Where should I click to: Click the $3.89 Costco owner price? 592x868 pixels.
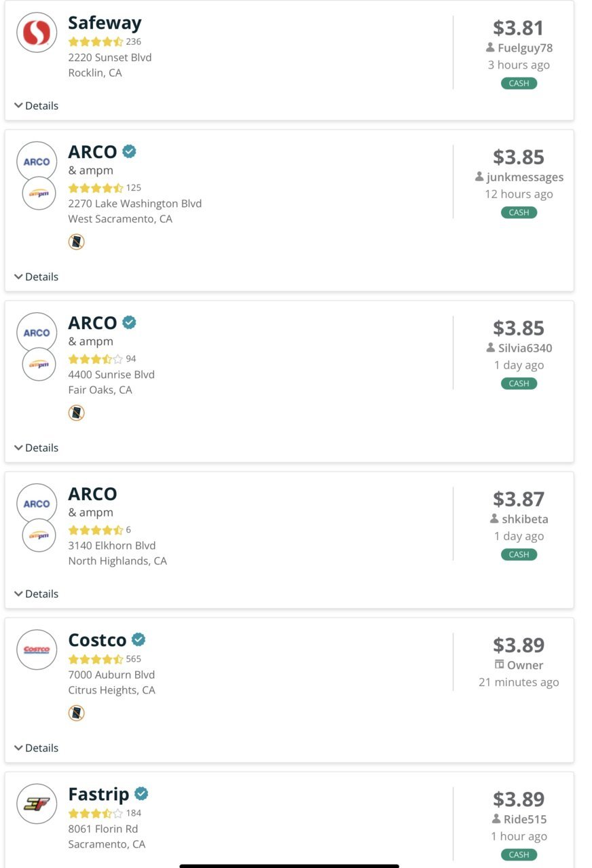tap(519, 645)
